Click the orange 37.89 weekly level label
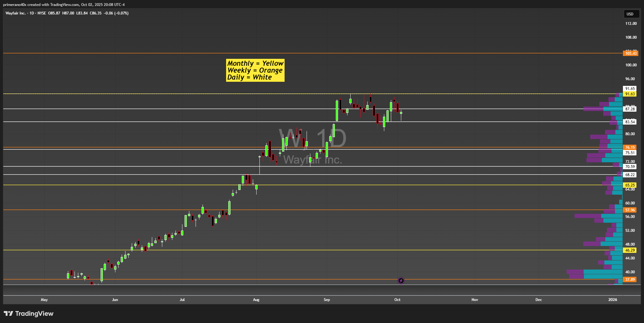 630,280
